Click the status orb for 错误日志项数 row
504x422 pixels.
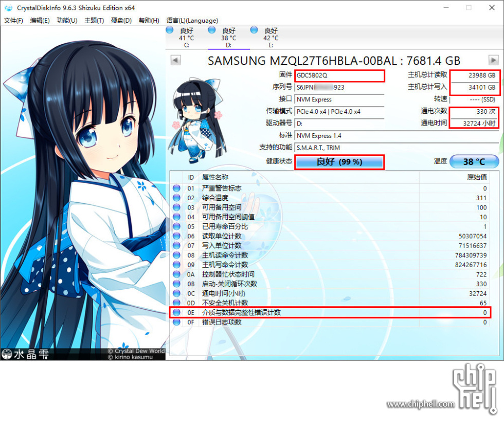[176, 322]
